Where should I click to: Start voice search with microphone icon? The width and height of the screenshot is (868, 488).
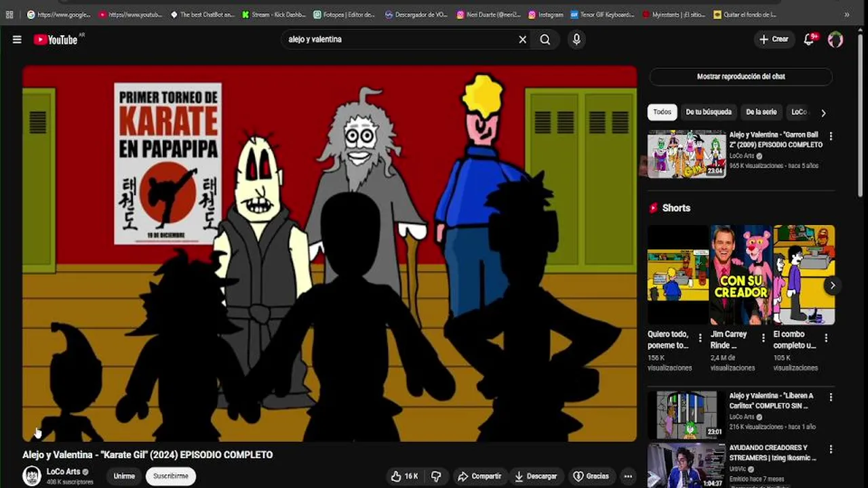point(576,39)
